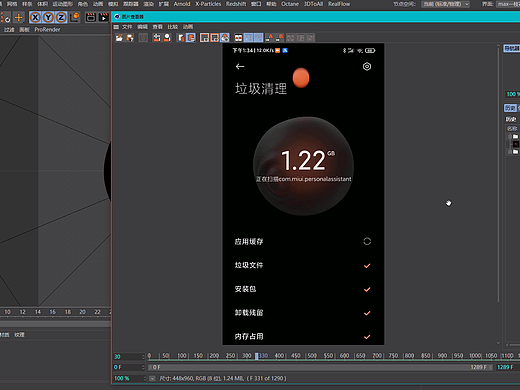
Task: Open the ProRender viewport menu
Action: (47, 30)
